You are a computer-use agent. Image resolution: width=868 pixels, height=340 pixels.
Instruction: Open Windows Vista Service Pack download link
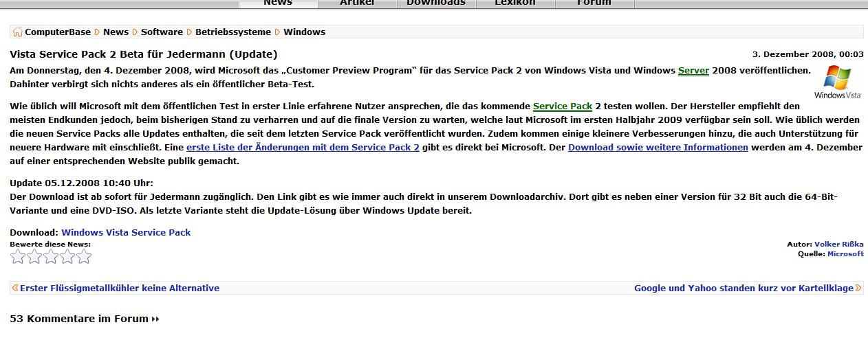click(x=126, y=233)
